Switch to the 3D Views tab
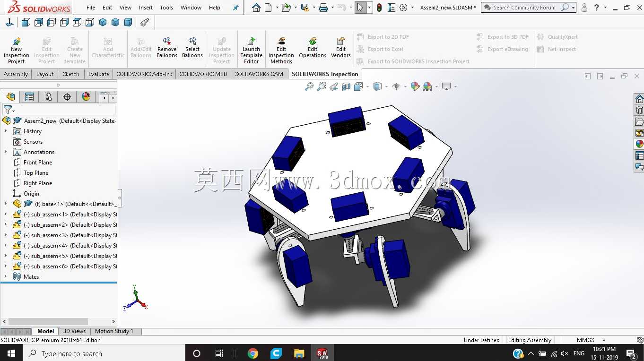 click(x=74, y=331)
